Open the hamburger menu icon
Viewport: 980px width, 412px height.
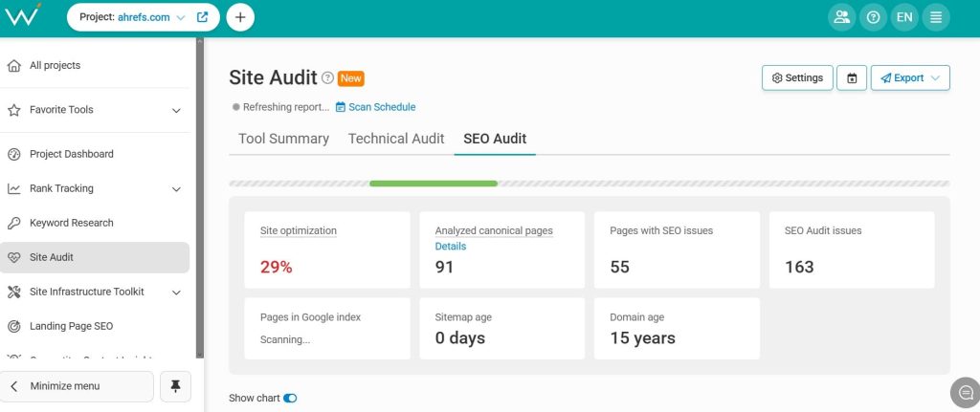point(936,17)
